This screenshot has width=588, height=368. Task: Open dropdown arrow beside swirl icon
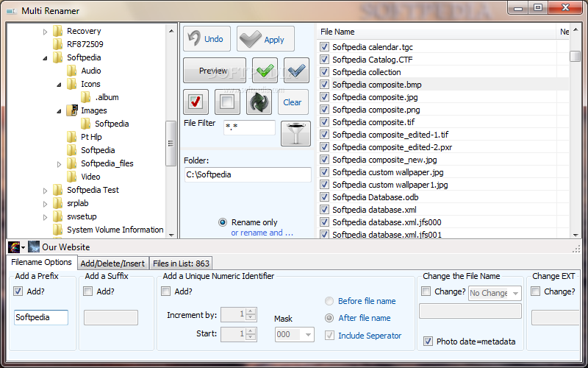pos(24,247)
